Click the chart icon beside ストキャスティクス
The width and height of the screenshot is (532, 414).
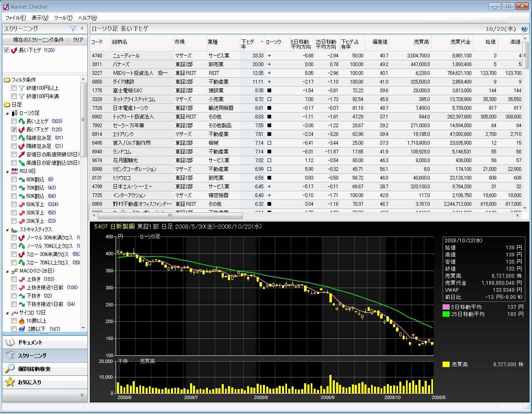tap(15, 229)
